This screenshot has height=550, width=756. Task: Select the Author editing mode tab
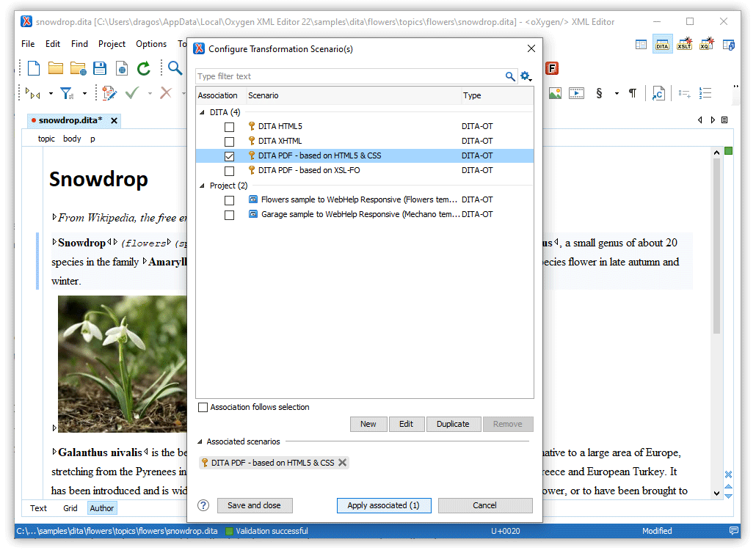click(102, 508)
